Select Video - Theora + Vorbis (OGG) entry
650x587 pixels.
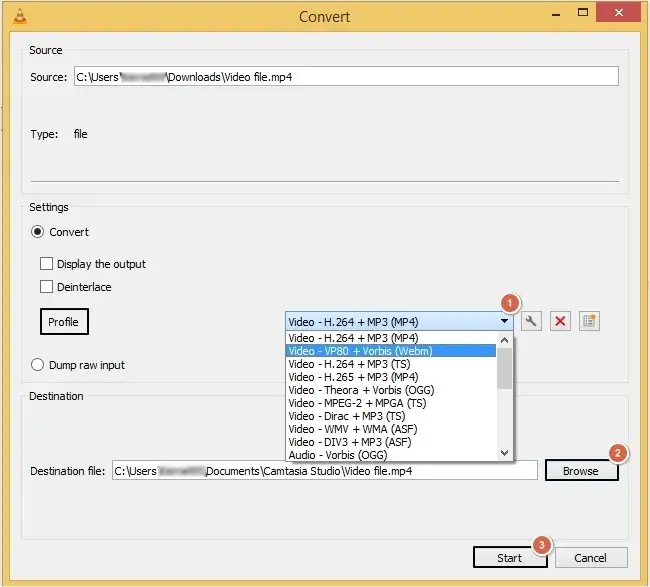[x=390, y=390]
